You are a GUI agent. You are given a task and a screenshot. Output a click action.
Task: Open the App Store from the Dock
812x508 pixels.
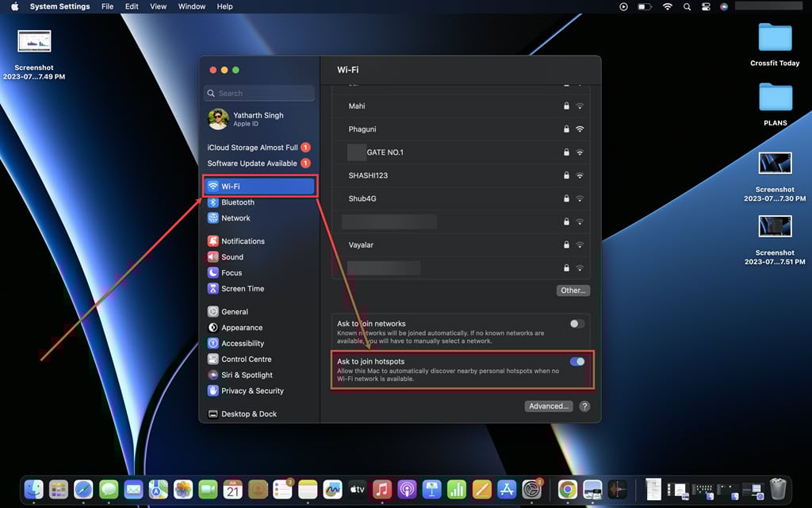[507, 489]
